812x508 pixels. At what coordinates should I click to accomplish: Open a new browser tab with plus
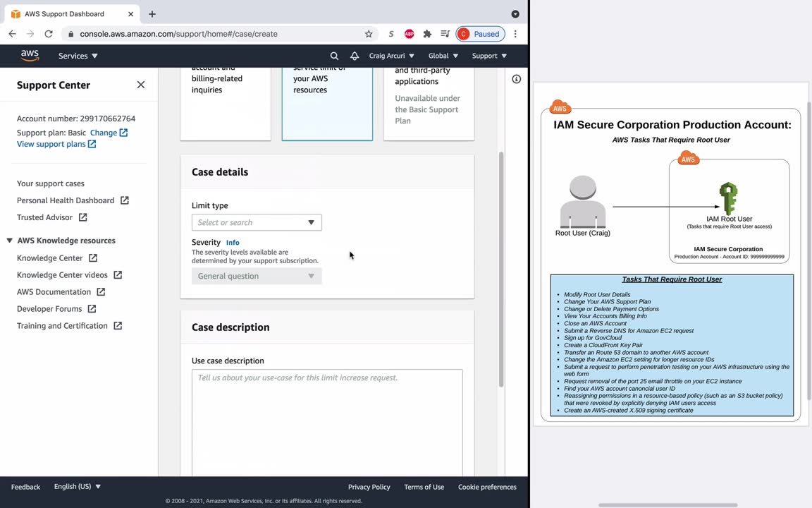152,14
